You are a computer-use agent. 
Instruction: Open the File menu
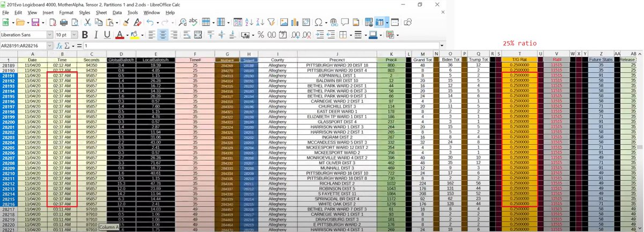tap(6, 12)
